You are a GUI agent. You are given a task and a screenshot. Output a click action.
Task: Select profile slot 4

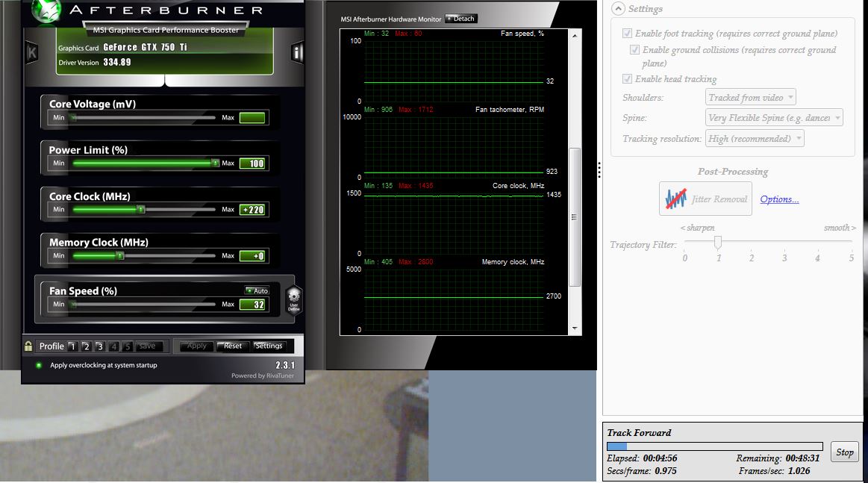(x=114, y=346)
